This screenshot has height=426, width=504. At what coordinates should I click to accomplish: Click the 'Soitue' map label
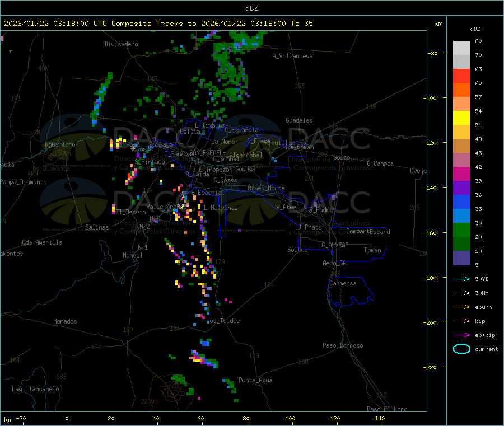pyautogui.click(x=297, y=250)
